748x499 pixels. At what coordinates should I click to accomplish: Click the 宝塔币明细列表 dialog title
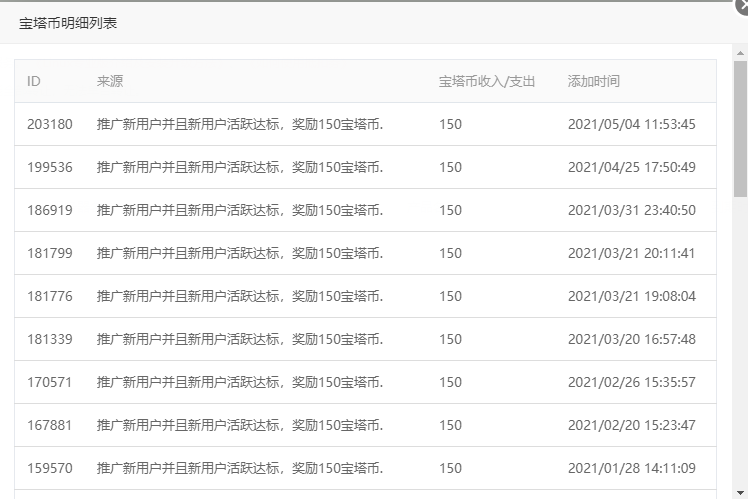pos(68,23)
